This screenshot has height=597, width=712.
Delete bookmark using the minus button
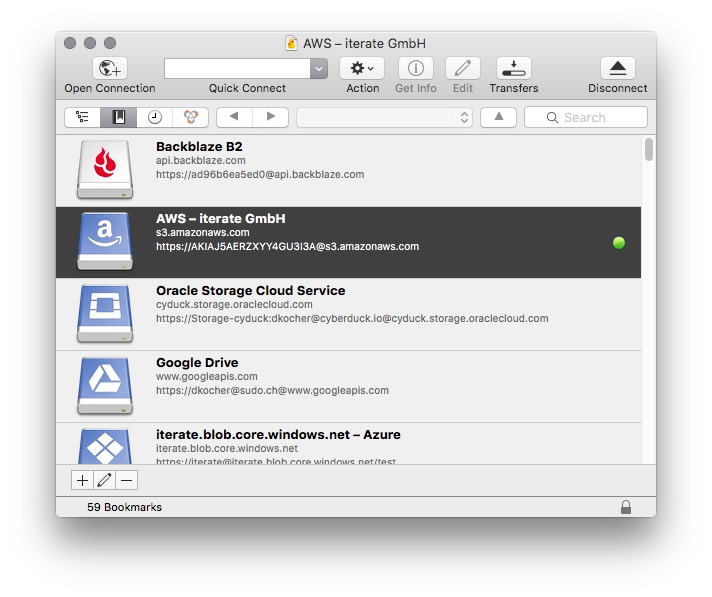[126, 480]
